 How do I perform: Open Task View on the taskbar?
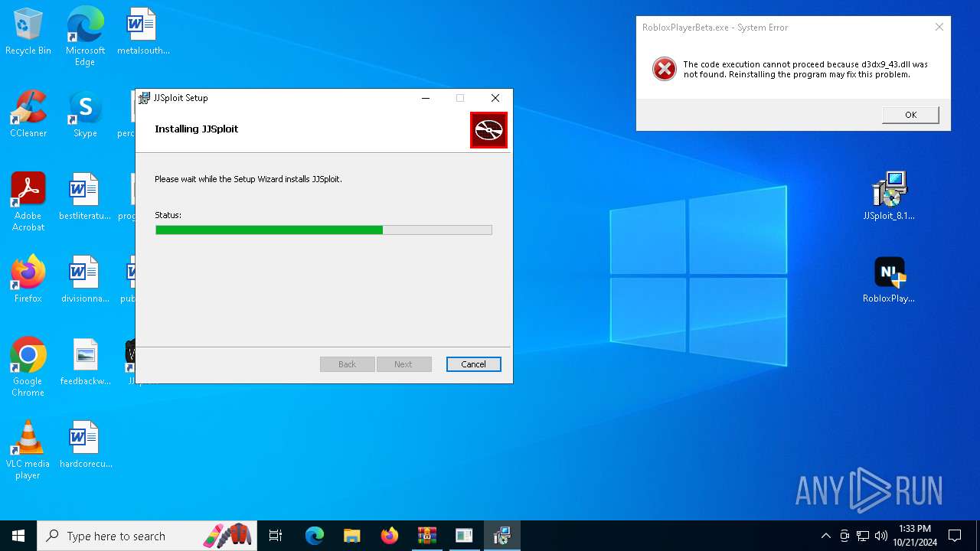pyautogui.click(x=276, y=536)
